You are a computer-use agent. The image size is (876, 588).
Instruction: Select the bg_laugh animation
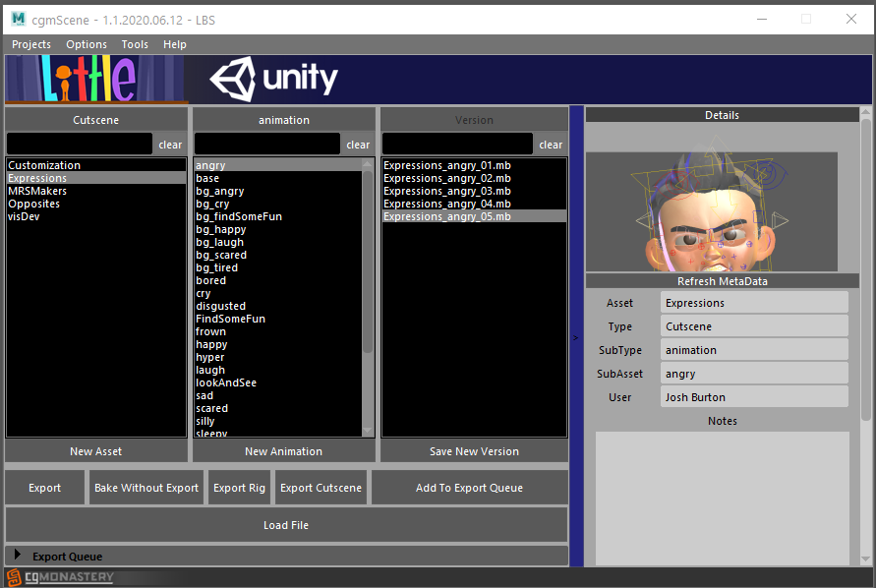(278, 243)
